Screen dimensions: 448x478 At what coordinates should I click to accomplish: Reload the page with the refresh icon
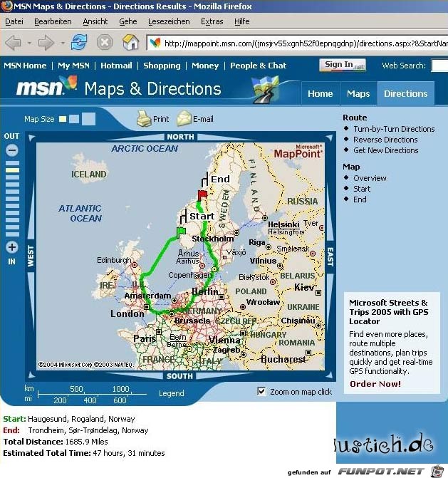click(x=79, y=42)
